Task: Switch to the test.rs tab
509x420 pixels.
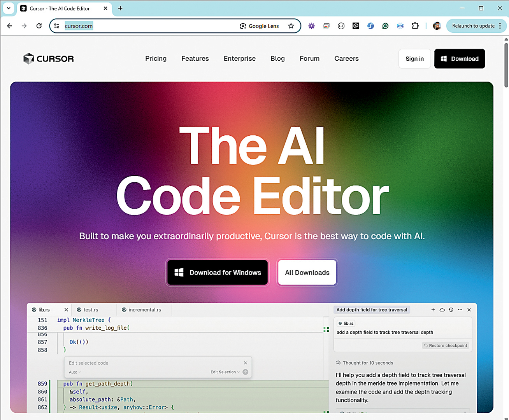Action: click(90, 310)
